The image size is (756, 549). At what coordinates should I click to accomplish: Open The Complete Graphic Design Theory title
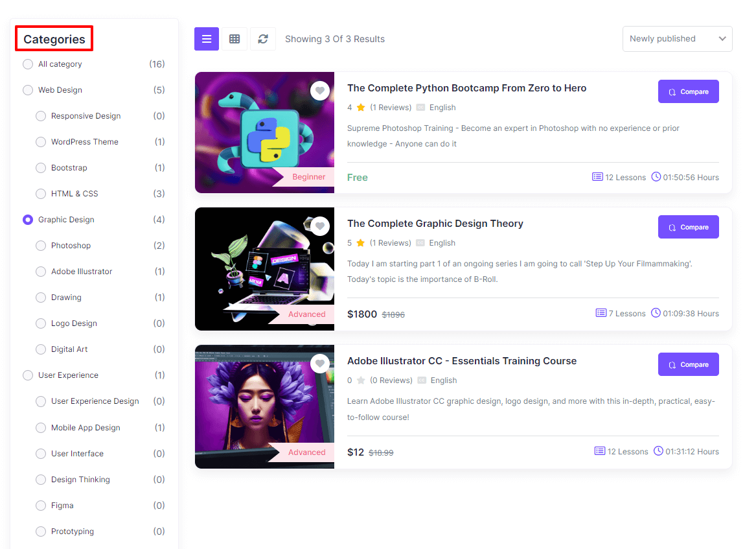coord(435,224)
